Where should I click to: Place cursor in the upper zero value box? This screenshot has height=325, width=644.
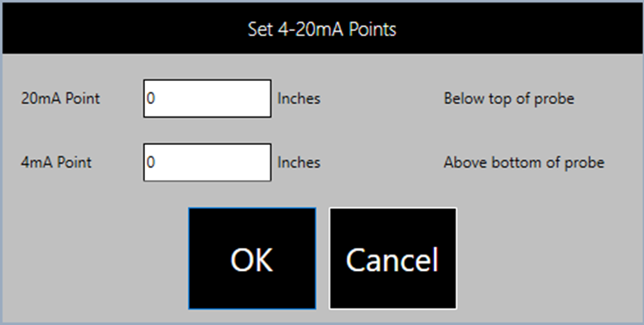pos(207,98)
